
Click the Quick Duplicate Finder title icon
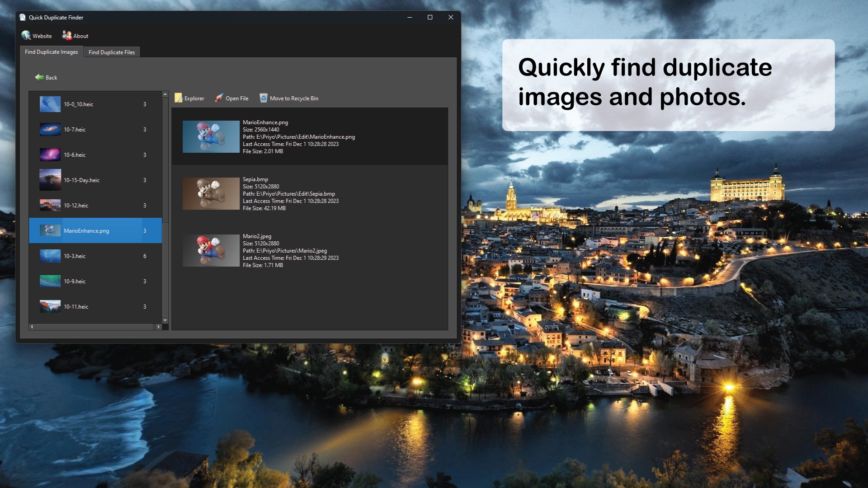(x=23, y=17)
